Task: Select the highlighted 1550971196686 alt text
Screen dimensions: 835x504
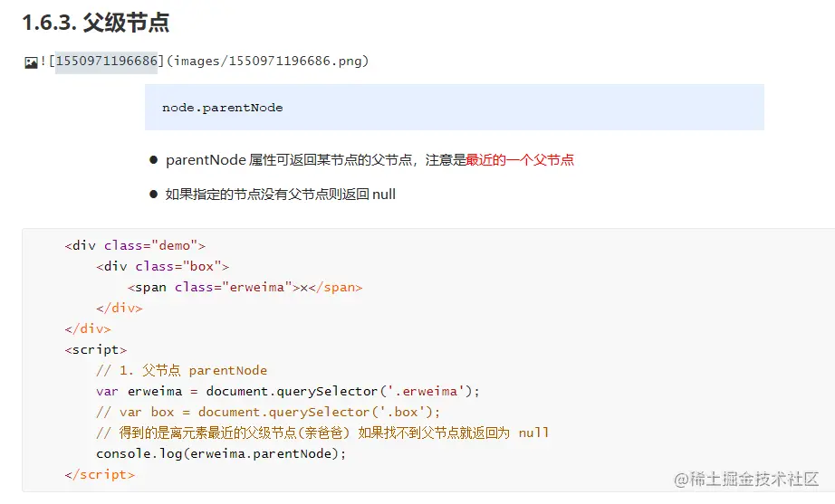Action: 107,62
